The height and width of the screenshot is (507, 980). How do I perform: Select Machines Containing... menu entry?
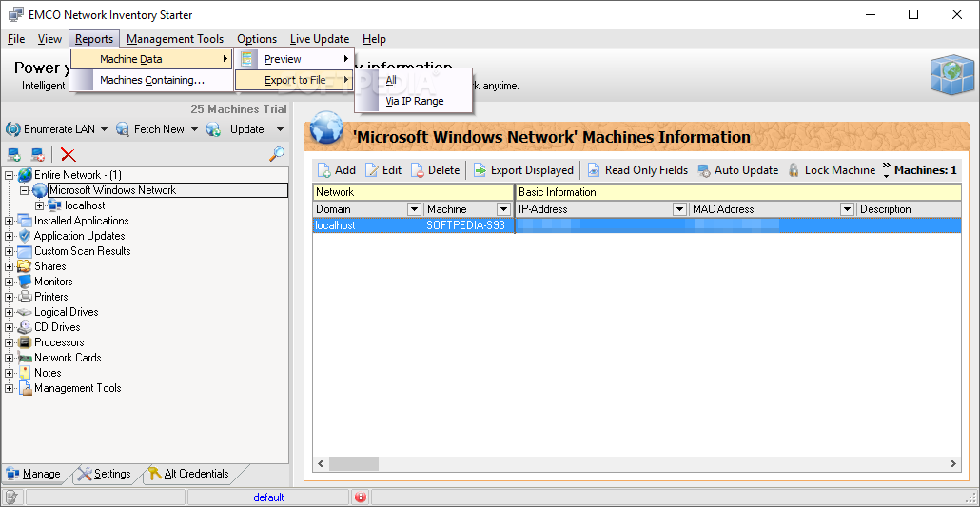pyautogui.click(x=151, y=80)
